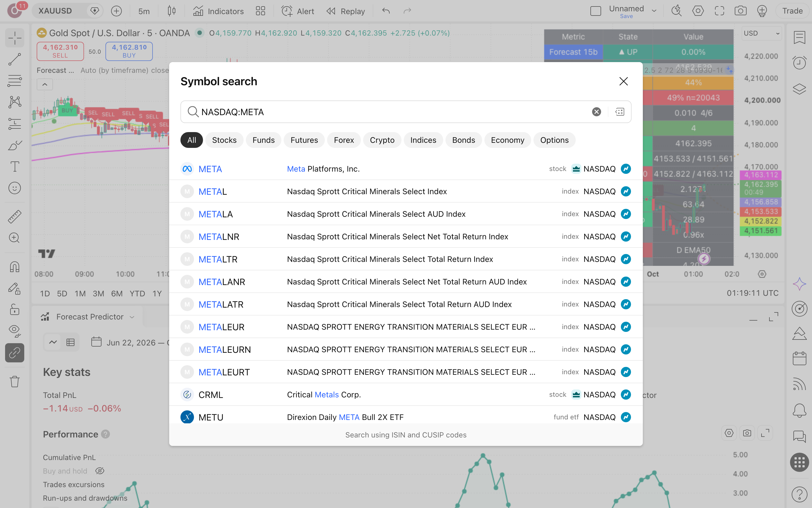Click the zoom in tool

[x=14, y=238]
